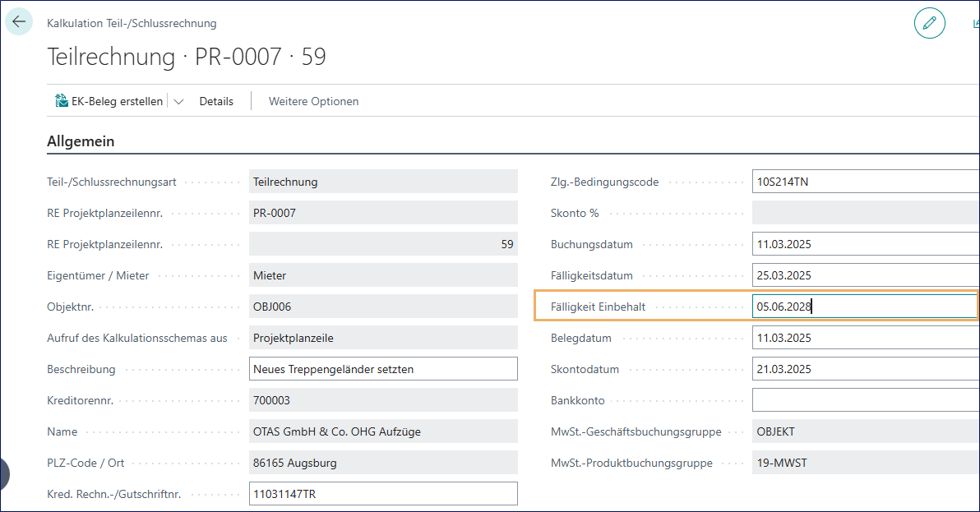Screen dimensions: 980x512
Task: Click the Zlg.-Bedingungscode field
Action: [x=863, y=182]
